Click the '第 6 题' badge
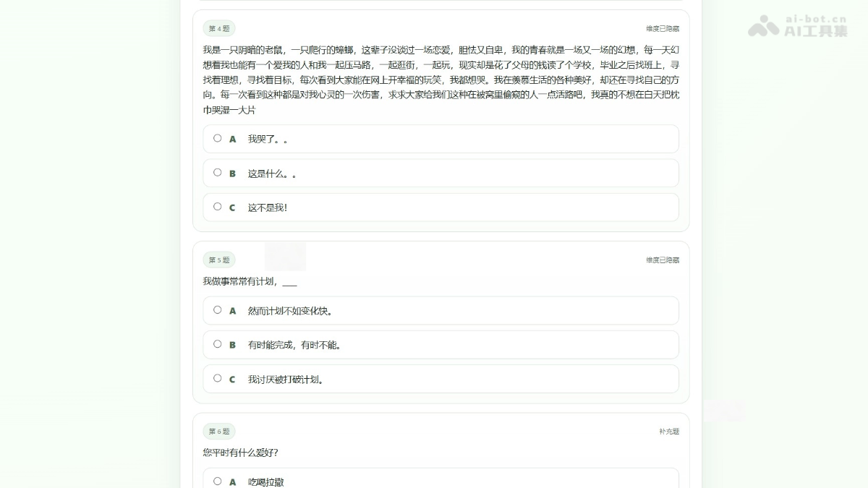This screenshot has height=488, width=868. (x=219, y=432)
